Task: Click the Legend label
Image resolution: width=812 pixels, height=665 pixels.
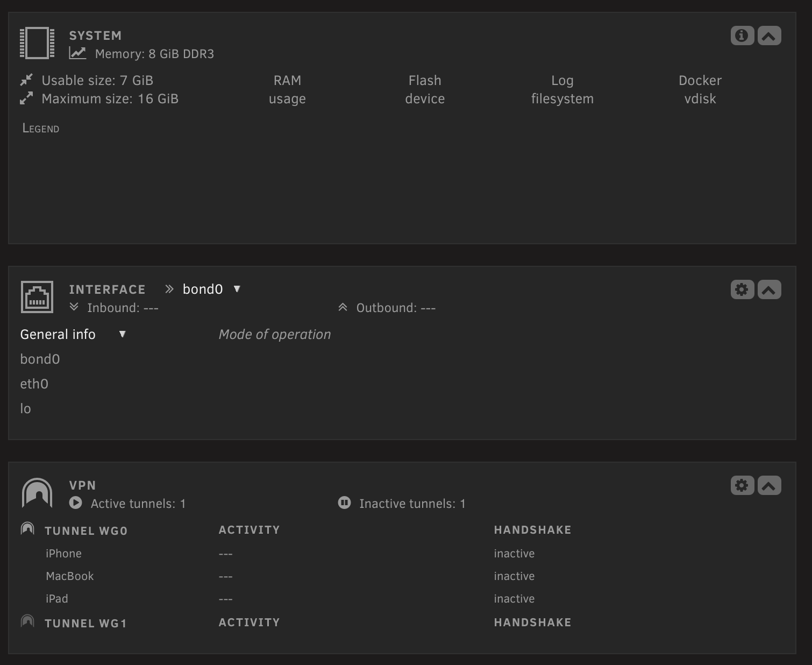Action: click(x=41, y=128)
